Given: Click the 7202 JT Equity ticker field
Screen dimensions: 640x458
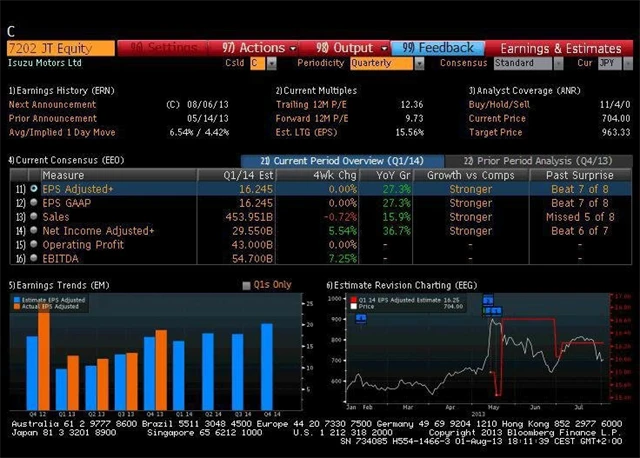Looking at the screenshot, I should click(61, 48).
